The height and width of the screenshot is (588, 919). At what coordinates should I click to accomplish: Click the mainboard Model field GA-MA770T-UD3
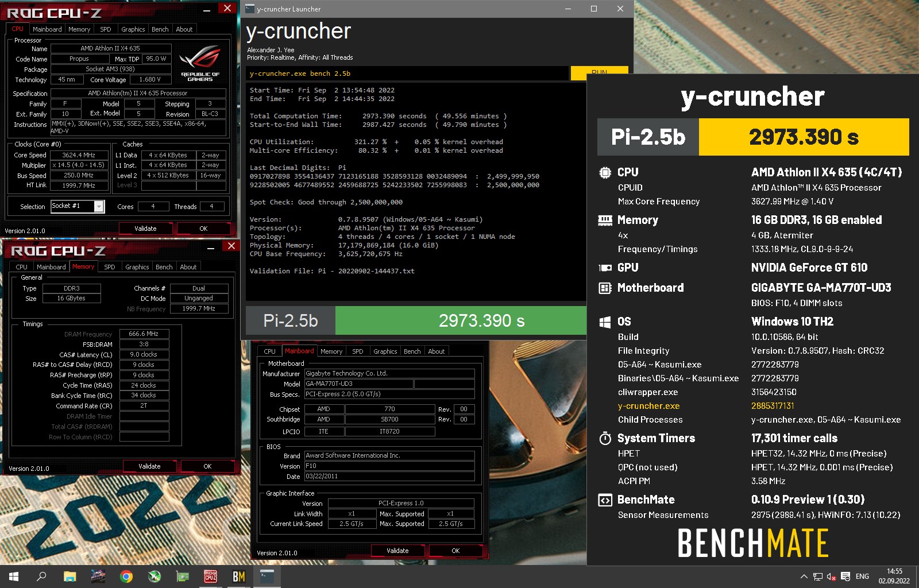pos(358,384)
